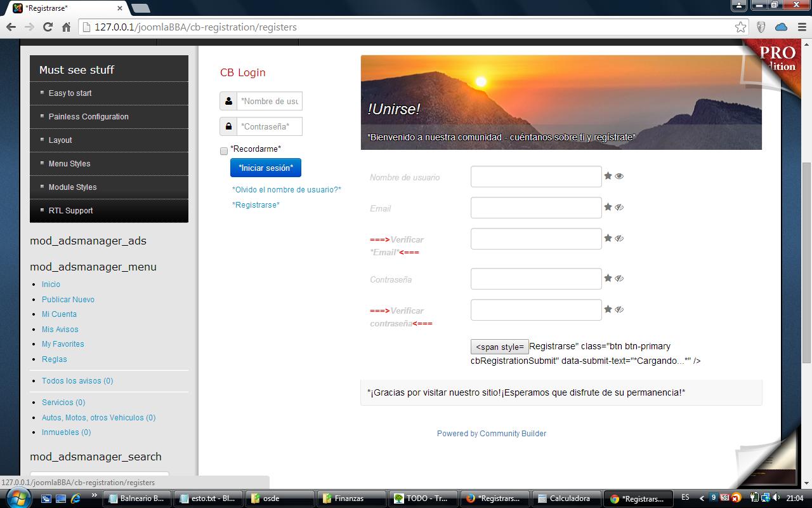
Task: Open the Easy to start menu item
Action: point(109,93)
